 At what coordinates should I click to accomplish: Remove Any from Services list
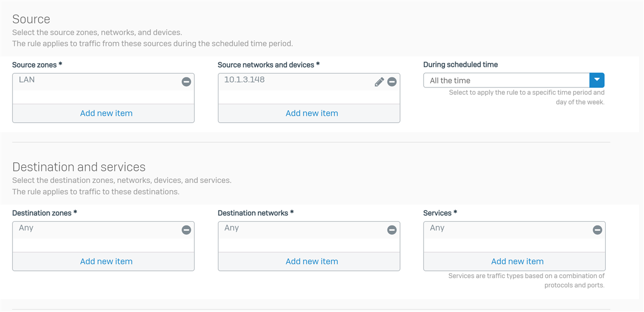point(597,230)
